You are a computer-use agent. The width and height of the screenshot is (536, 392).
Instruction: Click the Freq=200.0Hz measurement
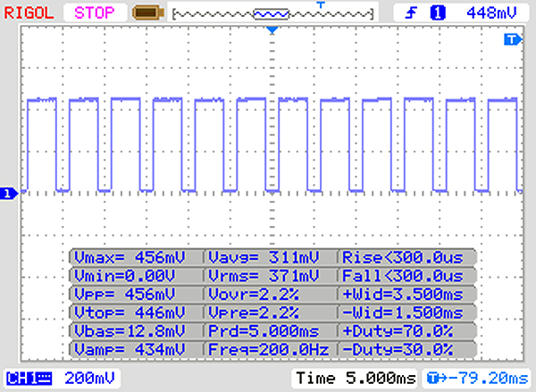point(269,349)
